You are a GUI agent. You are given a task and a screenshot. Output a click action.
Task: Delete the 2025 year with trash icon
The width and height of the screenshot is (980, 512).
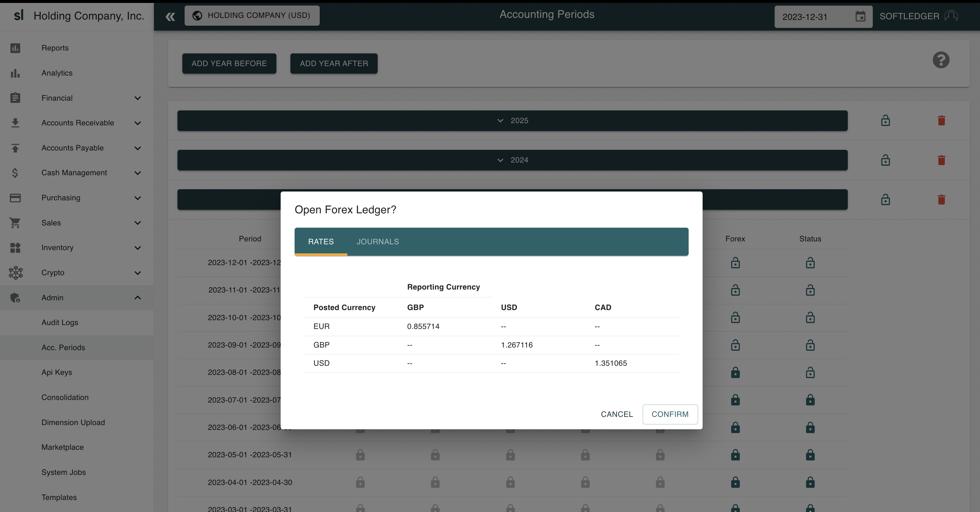pyautogui.click(x=941, y=121)
